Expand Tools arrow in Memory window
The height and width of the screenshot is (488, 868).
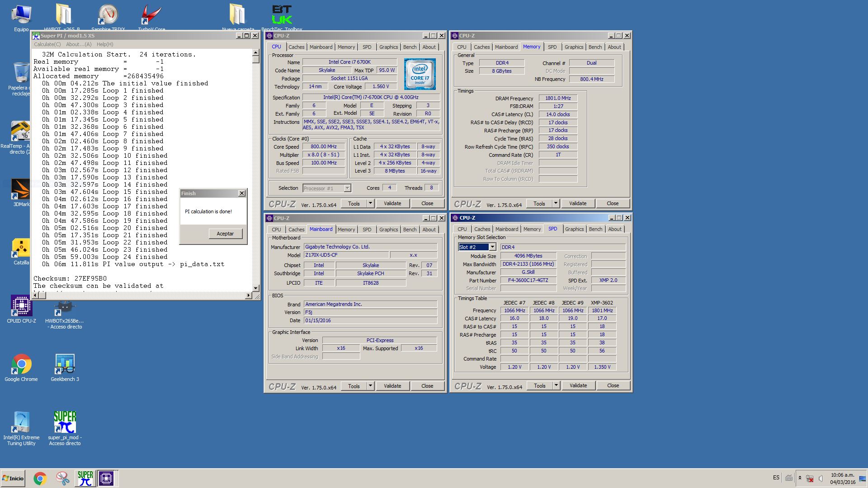coord(556,203)
